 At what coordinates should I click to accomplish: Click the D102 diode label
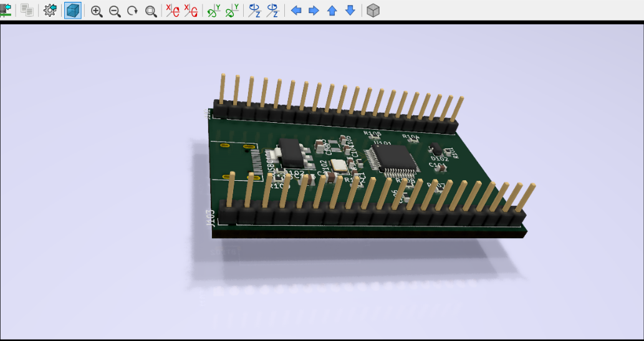pos(439,159)
